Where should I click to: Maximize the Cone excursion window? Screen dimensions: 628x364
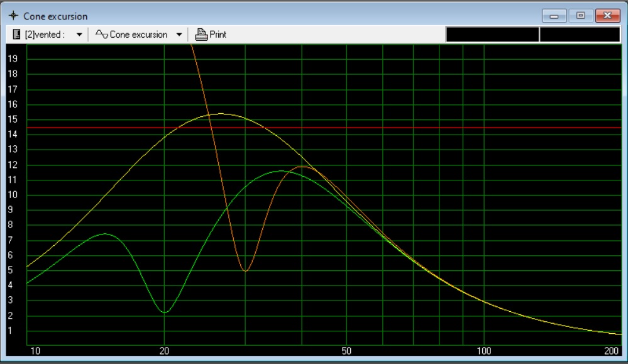pos(581,16)
